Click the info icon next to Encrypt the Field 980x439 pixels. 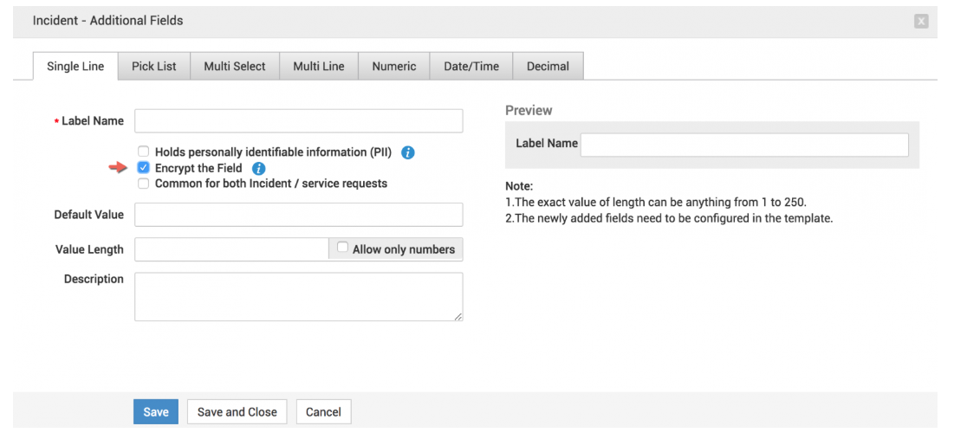pos(258,169)
